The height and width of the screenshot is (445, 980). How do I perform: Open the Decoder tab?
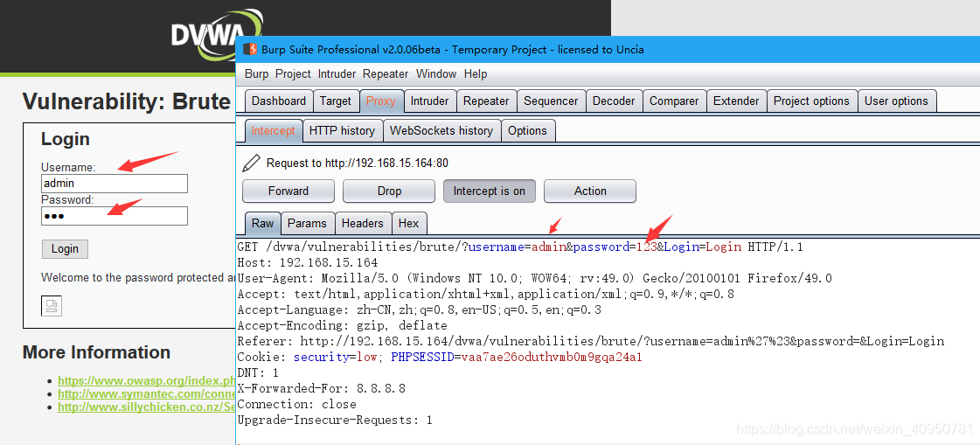click(x=614, y=101)
